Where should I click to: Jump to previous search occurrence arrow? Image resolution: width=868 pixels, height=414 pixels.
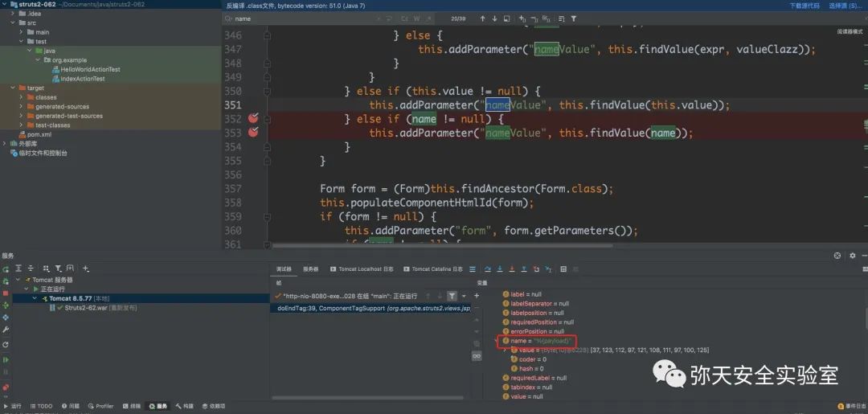[x=483, y=18]
